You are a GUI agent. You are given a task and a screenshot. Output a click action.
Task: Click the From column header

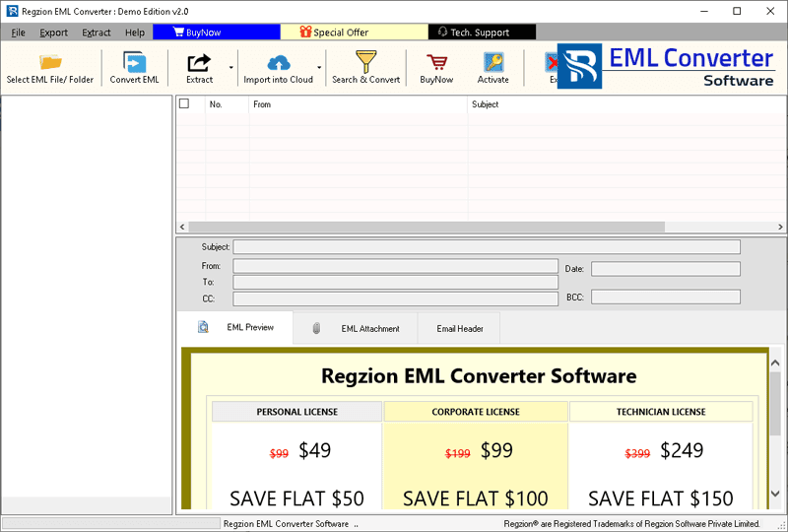[358, 104]
